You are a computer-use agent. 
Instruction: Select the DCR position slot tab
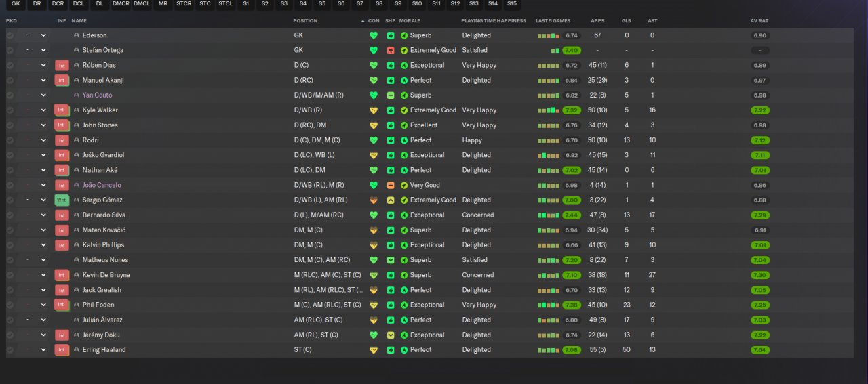58,3
